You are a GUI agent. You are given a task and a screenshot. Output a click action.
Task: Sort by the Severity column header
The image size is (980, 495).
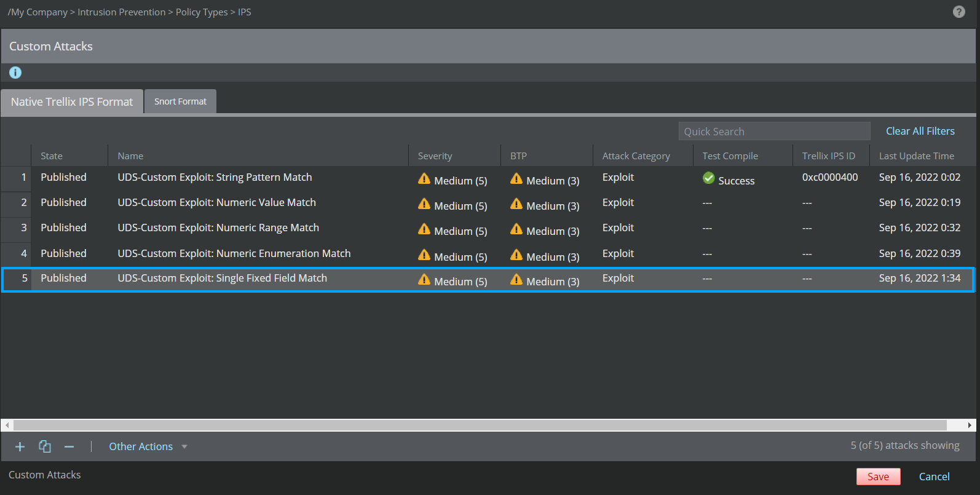(455, 156)
